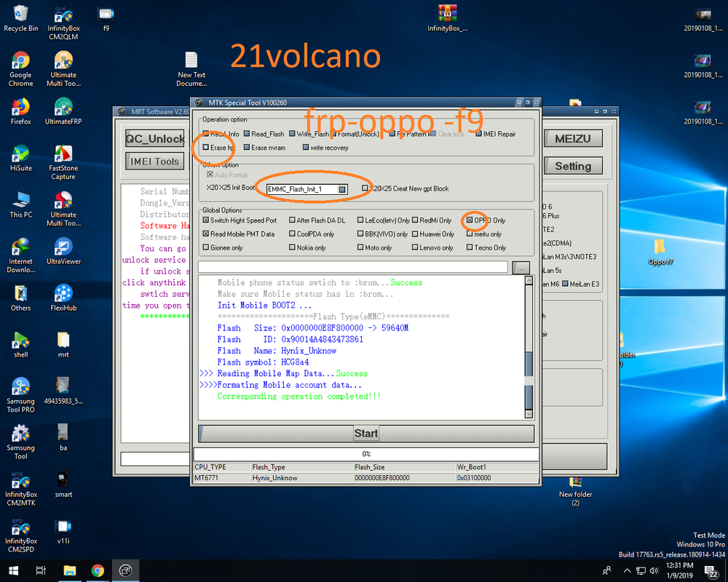Click Windows Start button on taskbar
The width and height of the screenshot is (728, 582).
[13, 570]
